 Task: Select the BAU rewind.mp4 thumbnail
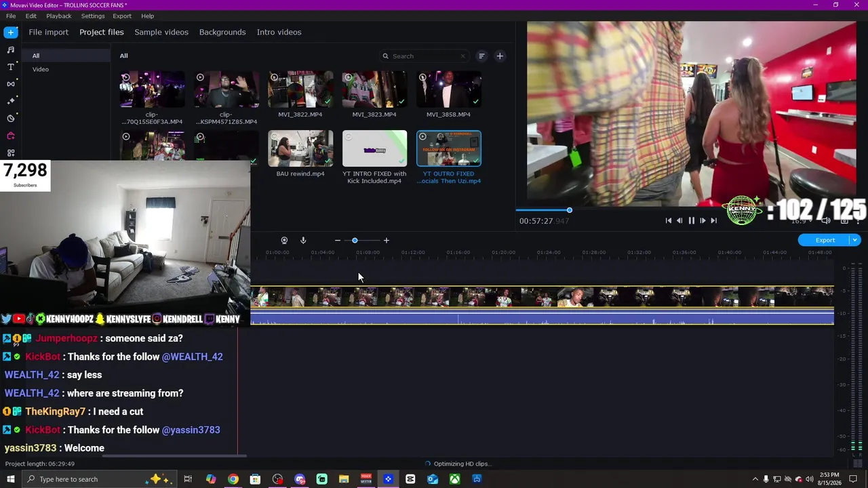tap(300, 148)
